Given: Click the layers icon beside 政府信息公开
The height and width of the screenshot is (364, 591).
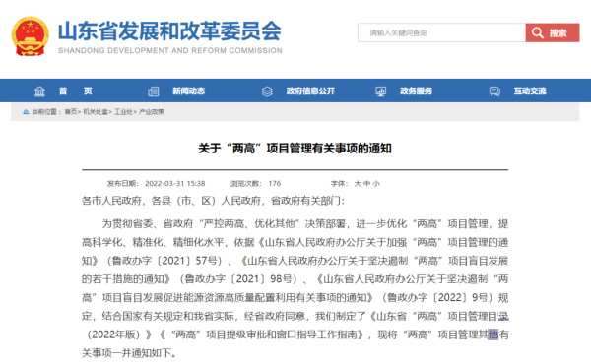Looking at the screenshot, I should pyautogui.click(x=267, y=91).
